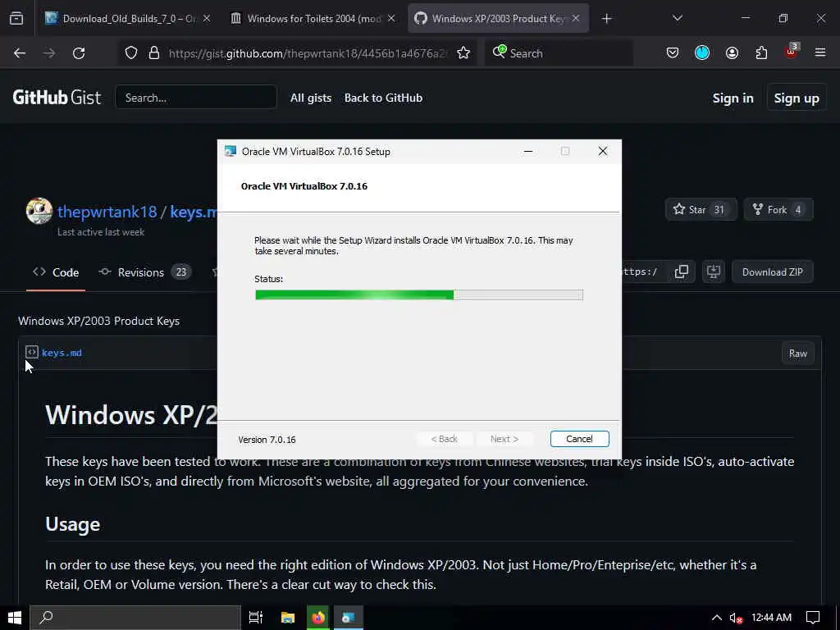Close the Windows for Toilets 2004 tab
The height and width of the screenshot is (630, 840).
tap(391, 19)
